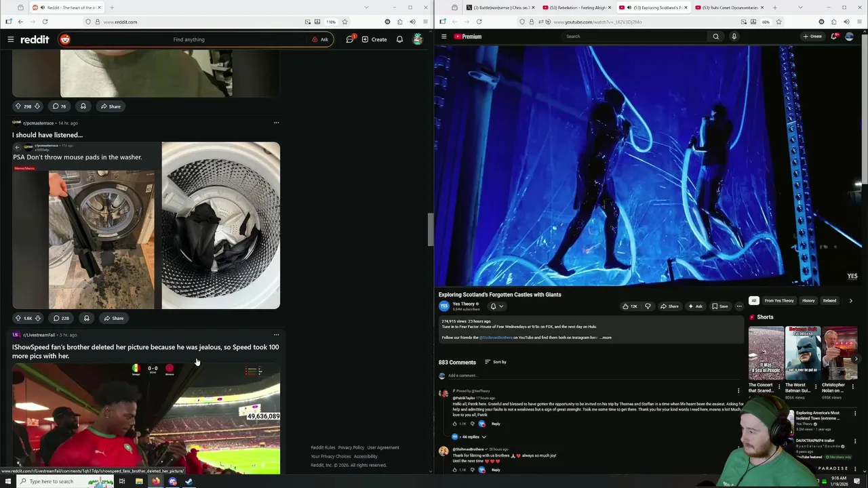Open comments showing 228 on pcmasterrace post
The width and height of the screenshot is (868, 488).
(61, 318)
